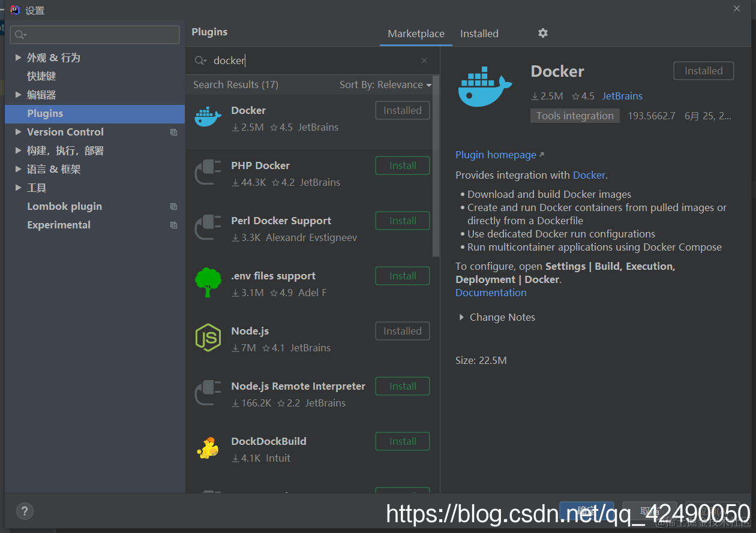
Task: Click the copy icon beside Lombok plugin
Action: click(x=173, y=206)
